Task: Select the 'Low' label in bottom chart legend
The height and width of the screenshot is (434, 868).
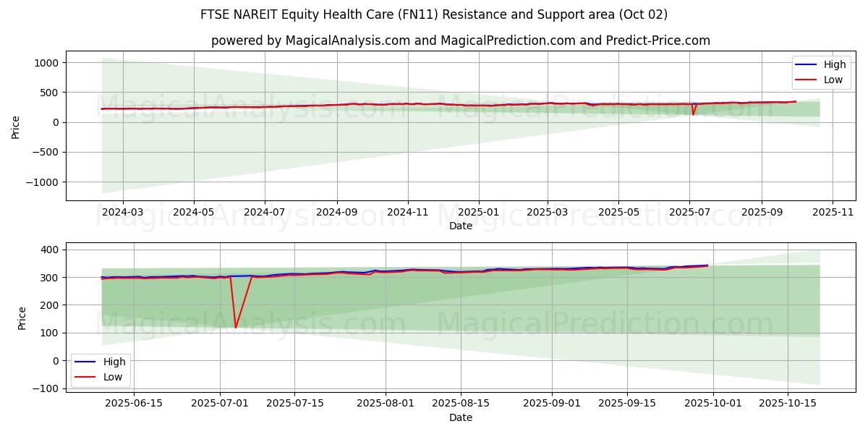Action: pos(111,377)
